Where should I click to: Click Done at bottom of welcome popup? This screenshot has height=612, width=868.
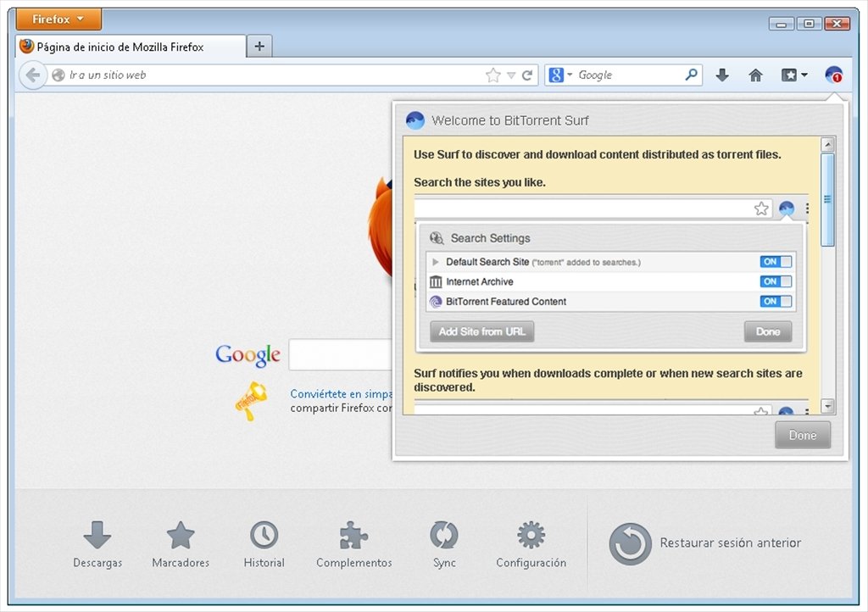pyautogui.click(x=803, y=435)
